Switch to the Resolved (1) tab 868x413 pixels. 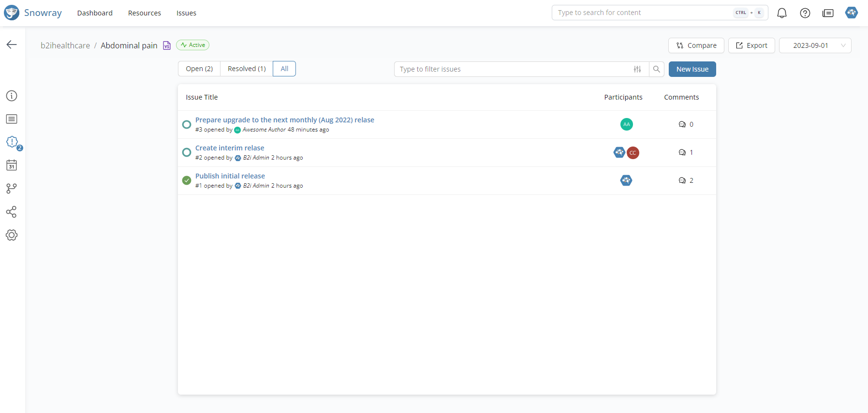[x=247, y=69]
